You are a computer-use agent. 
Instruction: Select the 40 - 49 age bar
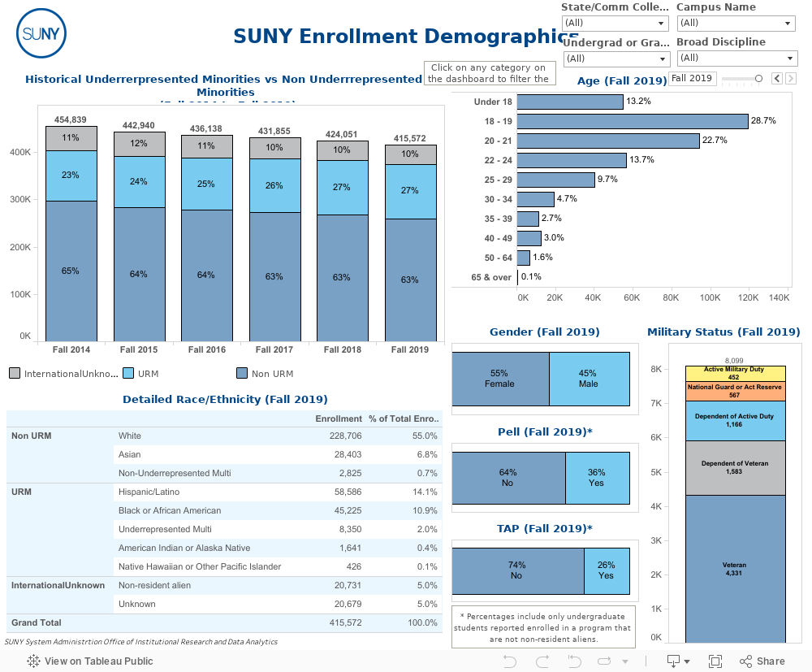pos(529,238)
